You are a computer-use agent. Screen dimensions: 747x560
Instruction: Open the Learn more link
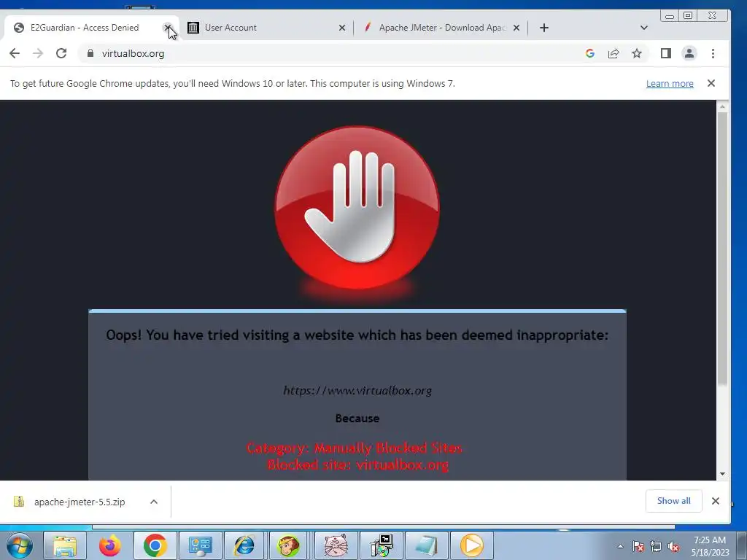click(x=670, y=83)
